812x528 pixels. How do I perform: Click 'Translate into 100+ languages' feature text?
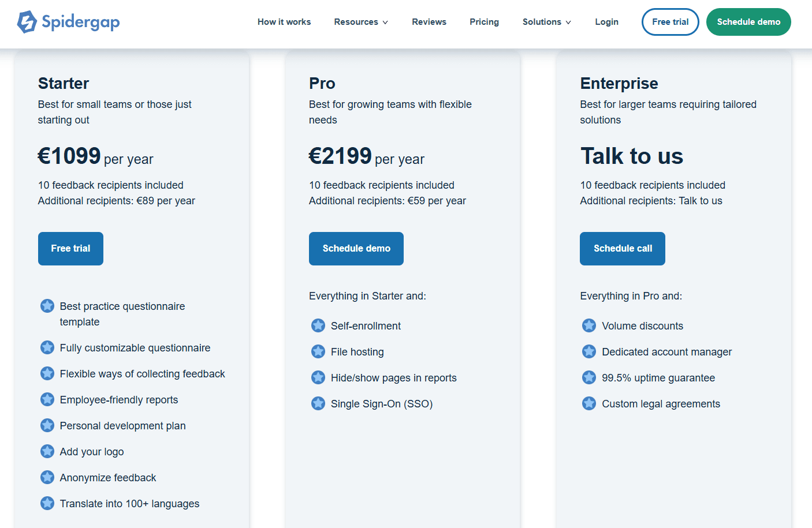pos(130,504)
